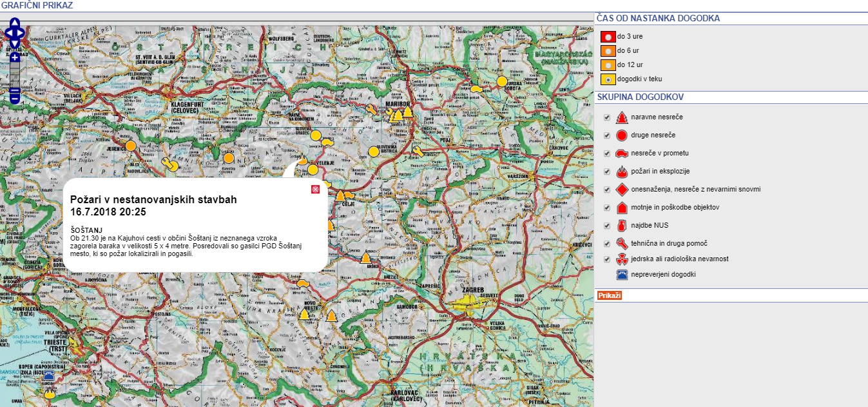
Task: Close the Šoštanj event popup
Action: point(315,189)
